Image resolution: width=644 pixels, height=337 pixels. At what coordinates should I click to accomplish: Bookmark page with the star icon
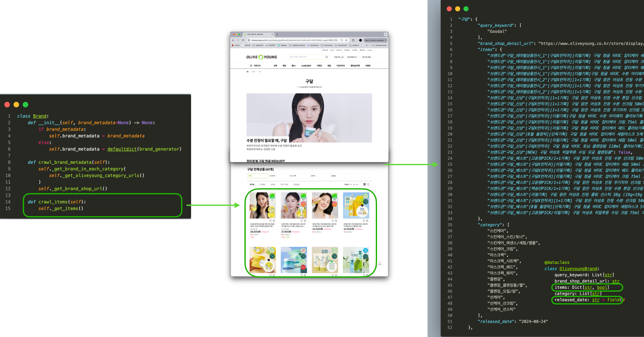pyautogui.click(x=346, y=40)
